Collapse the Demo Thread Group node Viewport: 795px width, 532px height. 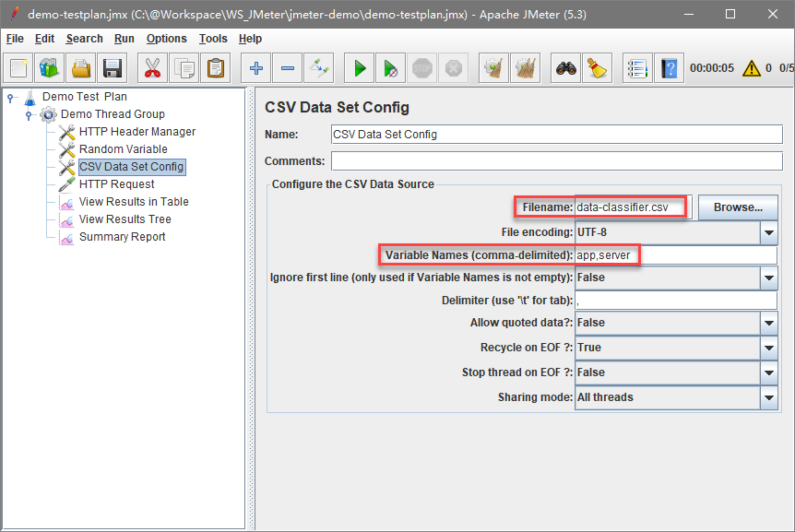click(x=29, y=115)
